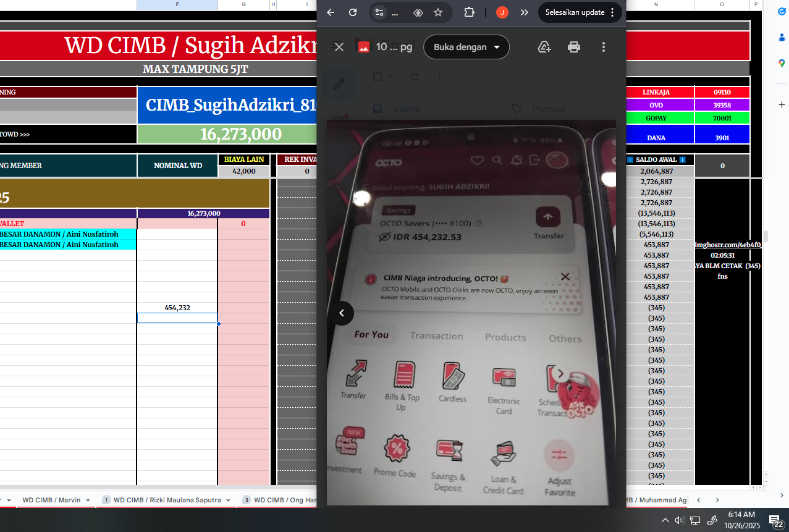Open network settings in system tray
The image size is (789, 532).
tap(695, 520)
